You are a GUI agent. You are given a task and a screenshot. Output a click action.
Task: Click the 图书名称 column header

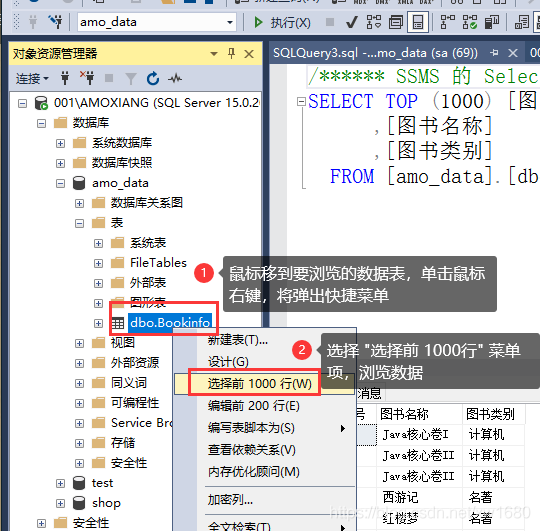[x=420, y=414]
